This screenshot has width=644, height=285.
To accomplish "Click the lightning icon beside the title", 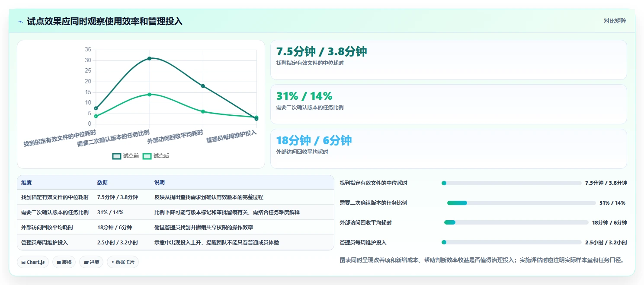I will click(21, 22).
